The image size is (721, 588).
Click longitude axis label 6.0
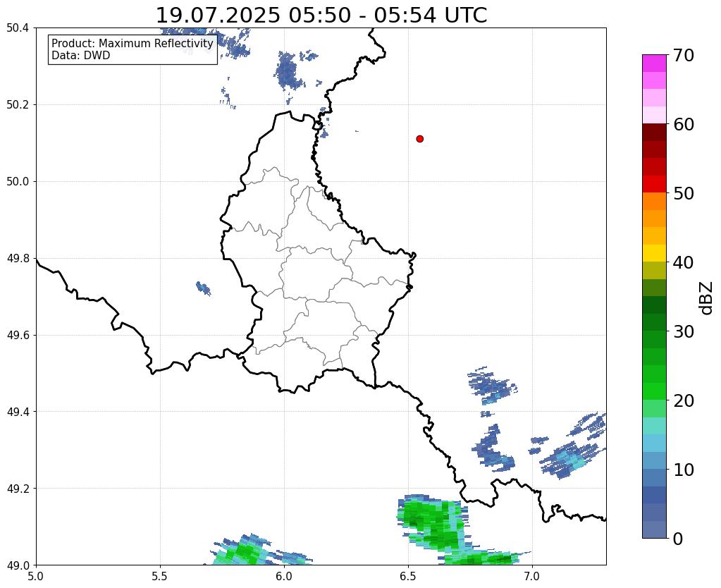284,576
